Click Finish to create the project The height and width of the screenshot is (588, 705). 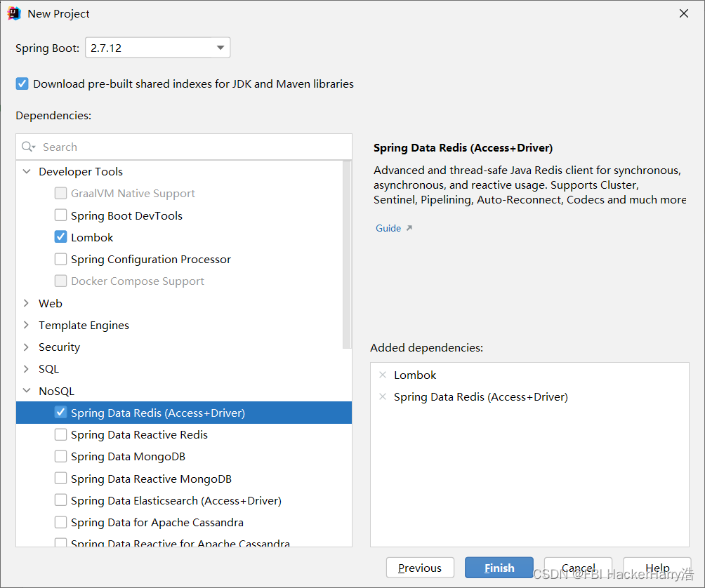pyautogui.click(x=499, y=568)
